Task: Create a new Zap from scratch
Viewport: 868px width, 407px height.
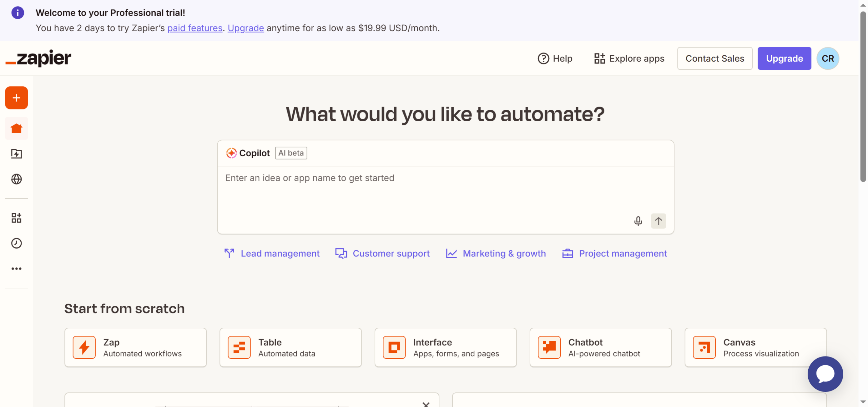Action: [135, 347]
